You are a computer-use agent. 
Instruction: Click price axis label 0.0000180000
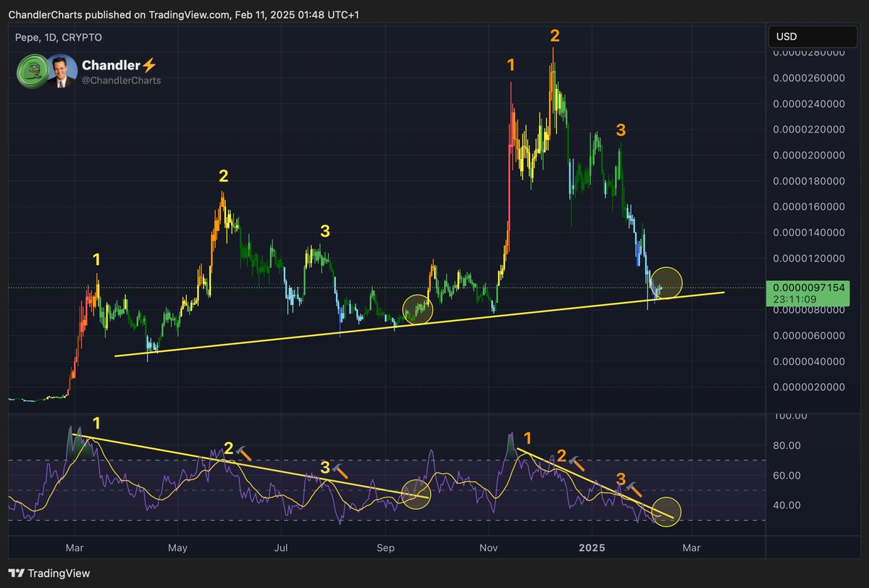[809, 181]
